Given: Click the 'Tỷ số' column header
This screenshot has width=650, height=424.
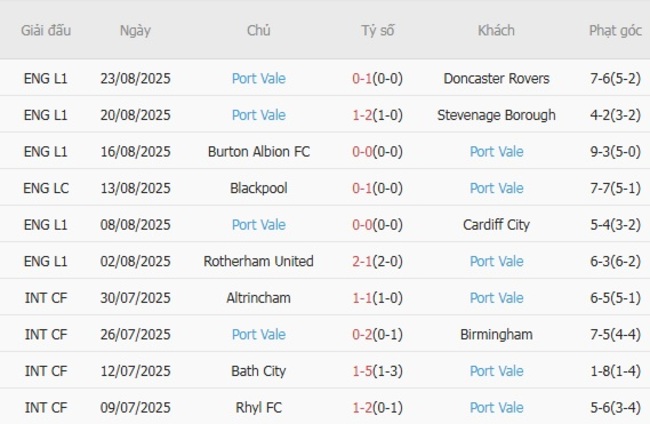Looking at the screenshot, I should [x=378, y=30].
